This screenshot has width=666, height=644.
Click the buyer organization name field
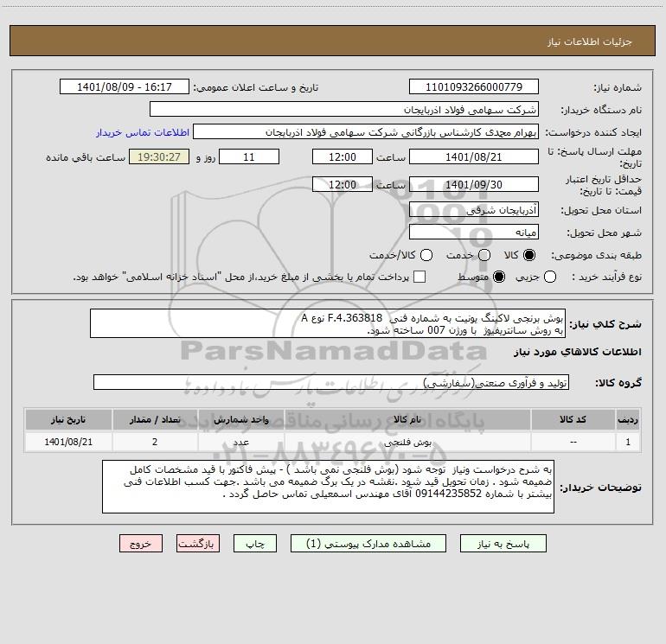click(x=344, y=109)
